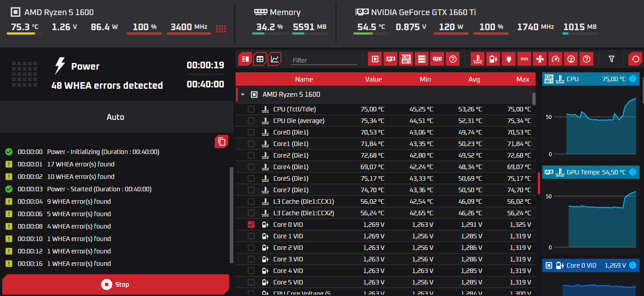644x296 pixels.
Task: Stop the running Power test
Action: (x=116, y=284)
